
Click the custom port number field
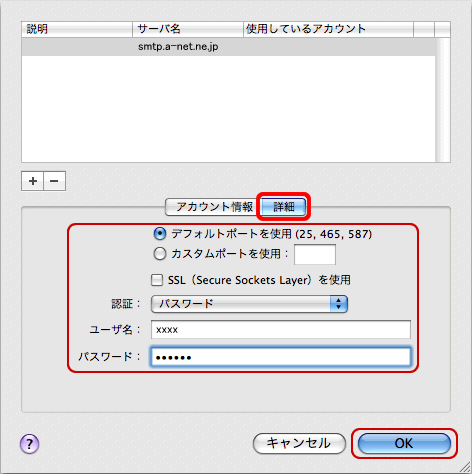coord(315,254)
